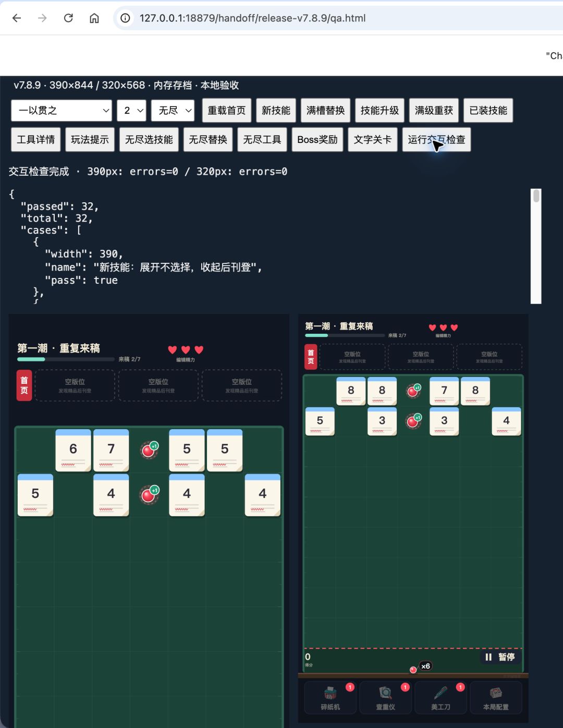Open the 无尽 mode dropdown
Image resolution: width=563 pixels, height=728 pixels.
pyautogui.click(x=173, y=111)
